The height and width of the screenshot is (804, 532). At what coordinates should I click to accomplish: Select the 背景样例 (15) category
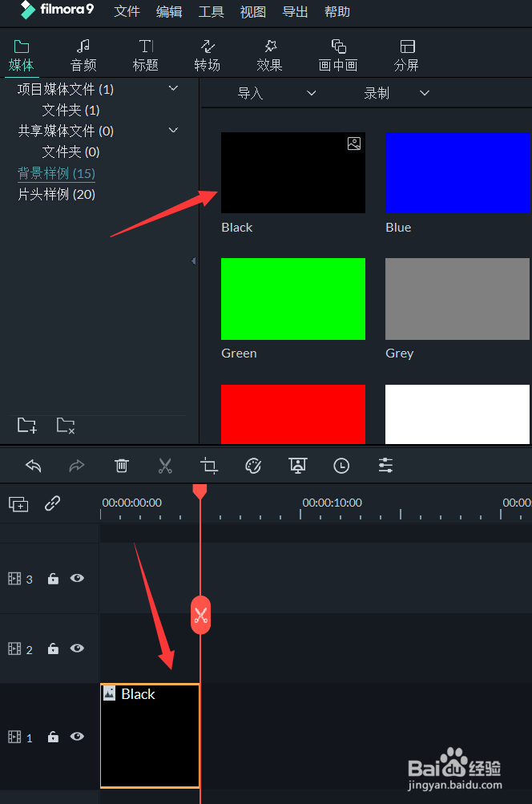(56, 173)
